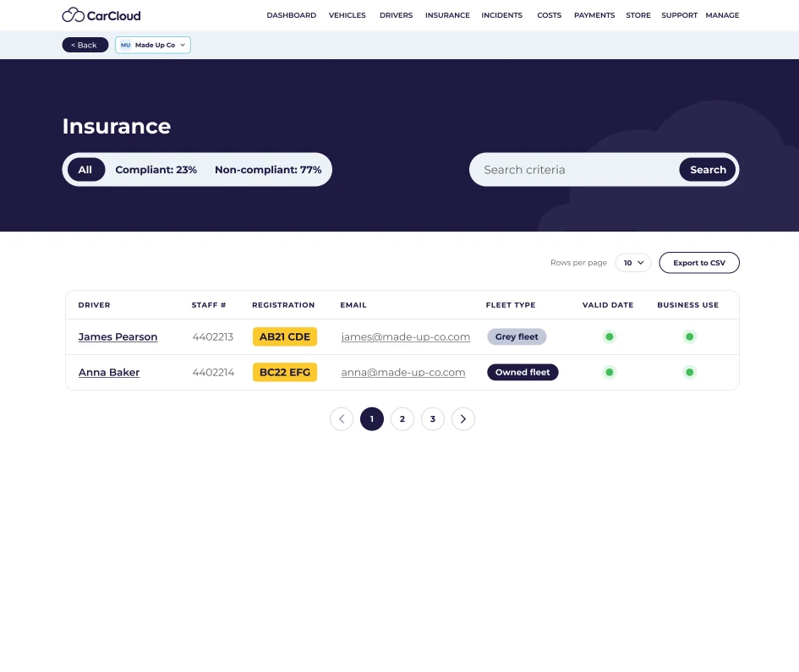Focus the Search criteria field
Screen dimensions: 799x672
(574, 170)
